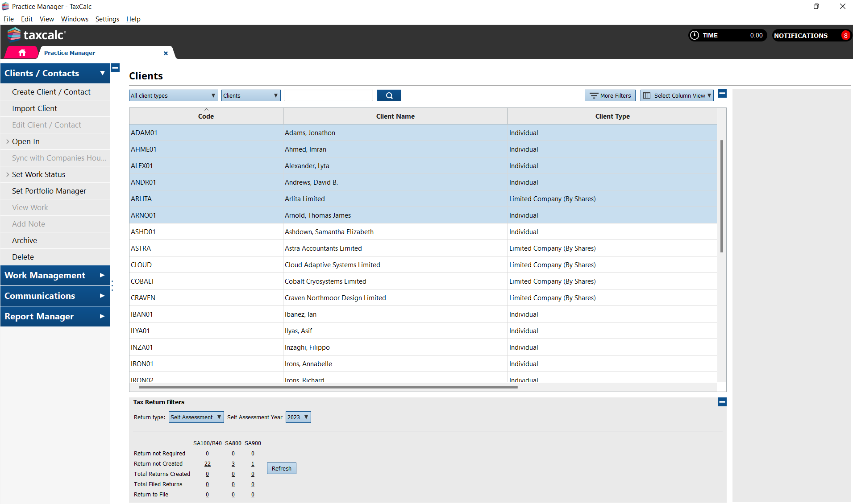Viewport: 853px width, 504px height.
Task: Click the Select Column View grid icon
Action: (647, 95)
